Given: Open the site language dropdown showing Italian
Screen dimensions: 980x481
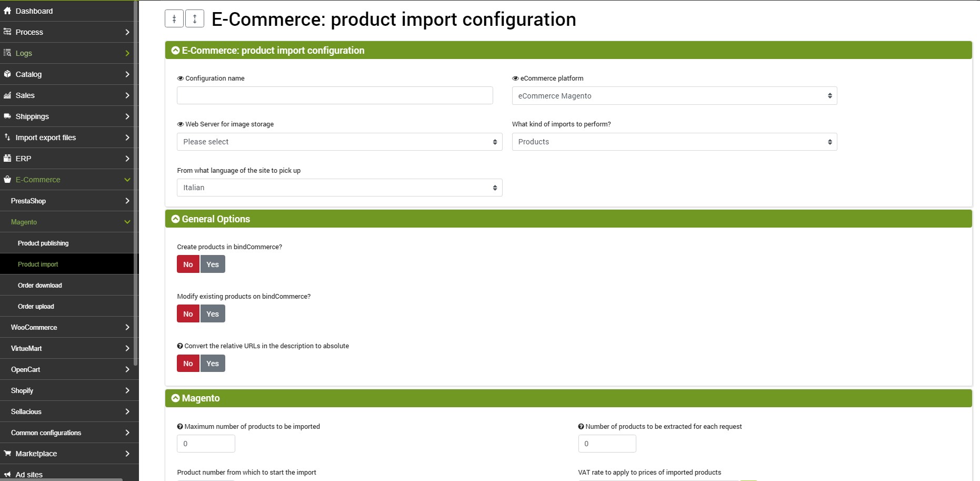Looking at the screenshot, I should tap(339, 188).
